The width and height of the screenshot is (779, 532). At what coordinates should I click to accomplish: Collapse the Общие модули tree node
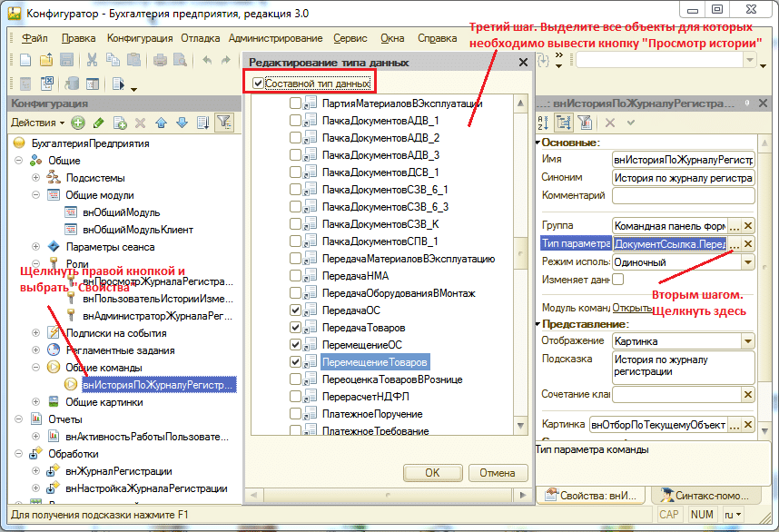37,195
